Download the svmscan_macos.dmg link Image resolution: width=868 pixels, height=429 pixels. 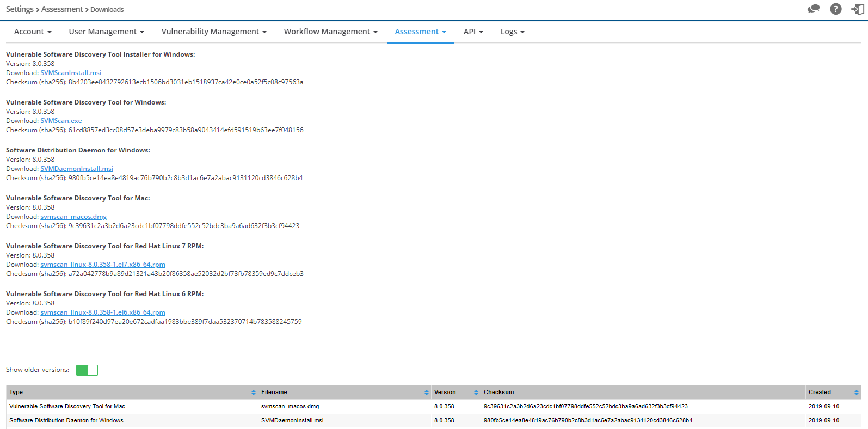[x=73, y=217]
